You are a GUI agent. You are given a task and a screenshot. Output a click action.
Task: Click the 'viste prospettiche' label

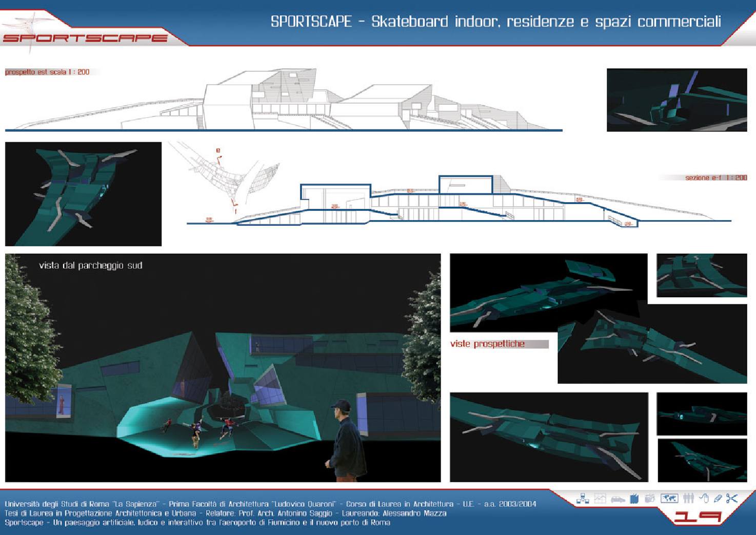[487, 344]
